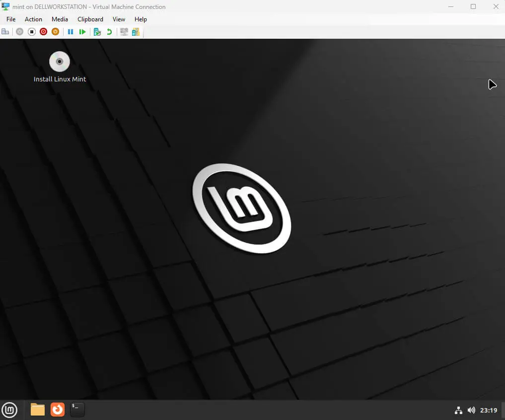Click the Enhanced Session toolbar icon

pos(124,32)
